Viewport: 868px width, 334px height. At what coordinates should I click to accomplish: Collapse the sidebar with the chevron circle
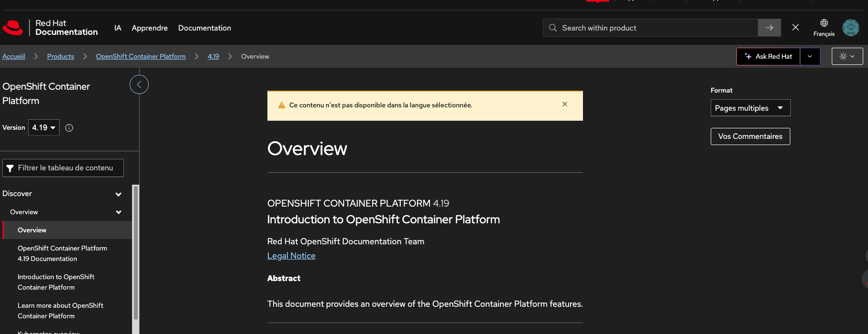pyautogui.click(x=139, y=84)
